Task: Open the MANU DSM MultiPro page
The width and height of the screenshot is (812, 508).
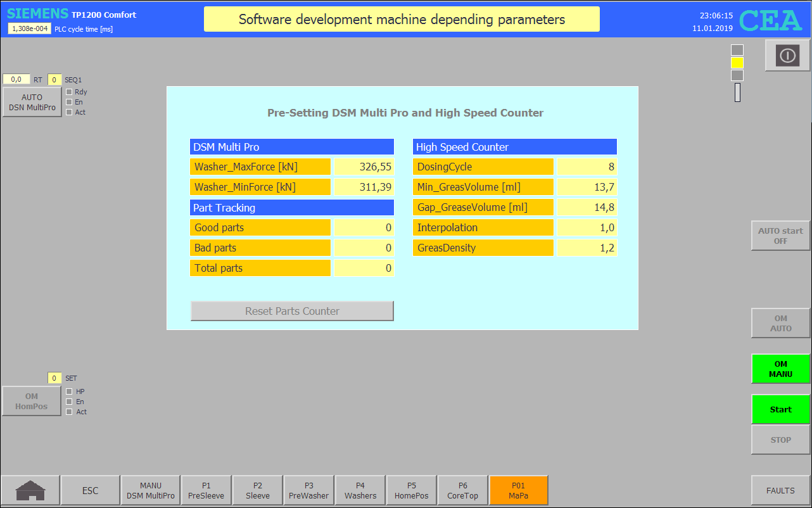Action: coord(150,490)
